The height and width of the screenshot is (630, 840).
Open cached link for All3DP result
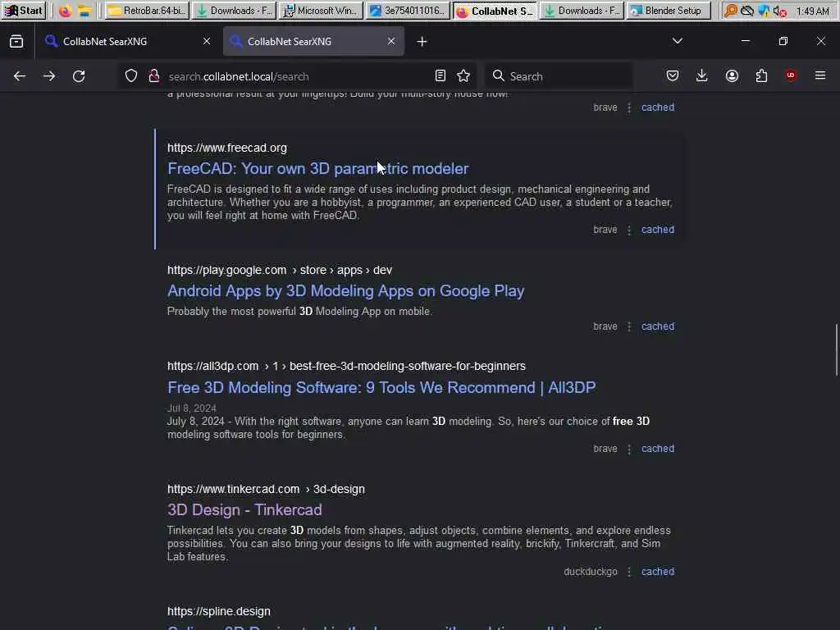658,449
